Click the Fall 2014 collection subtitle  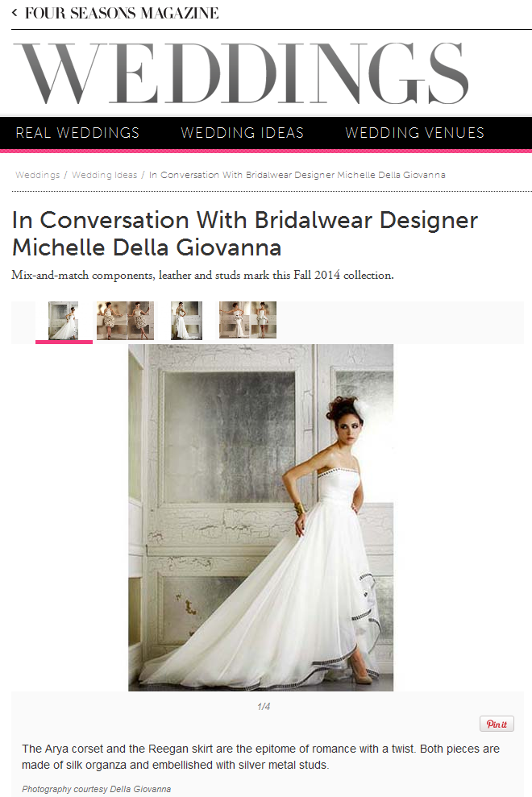pyautogui.click(x=202, y=275)
